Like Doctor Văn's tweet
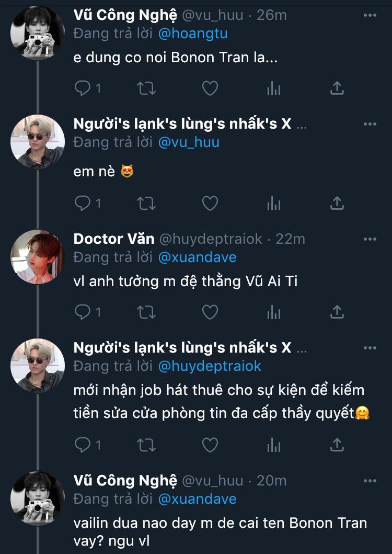This screenshot has width=392, height=554. [210, 312]
